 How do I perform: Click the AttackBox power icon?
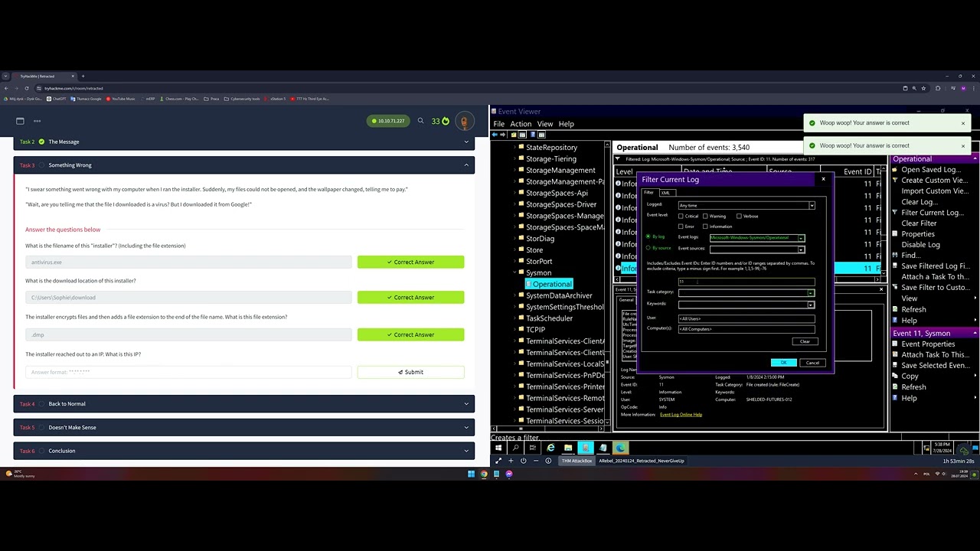[523, 461]
